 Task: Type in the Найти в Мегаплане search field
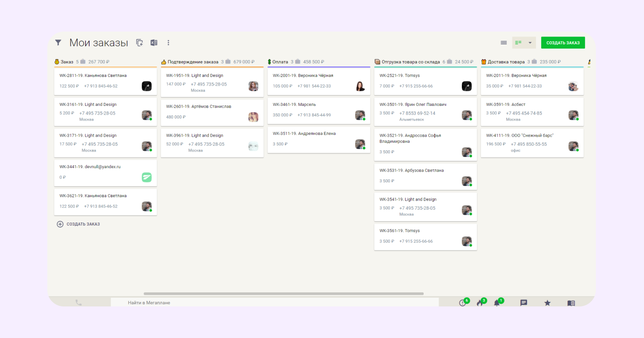click(x=274, y=302)
